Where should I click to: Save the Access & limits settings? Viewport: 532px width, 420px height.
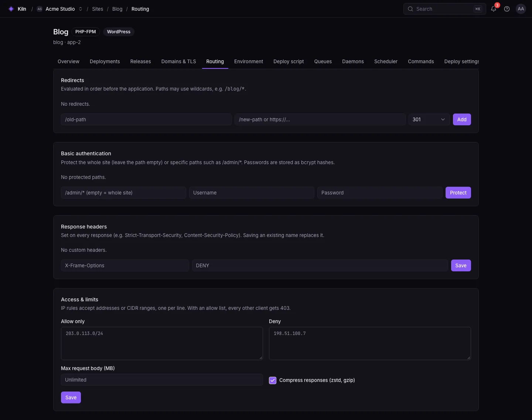(71, 397)
